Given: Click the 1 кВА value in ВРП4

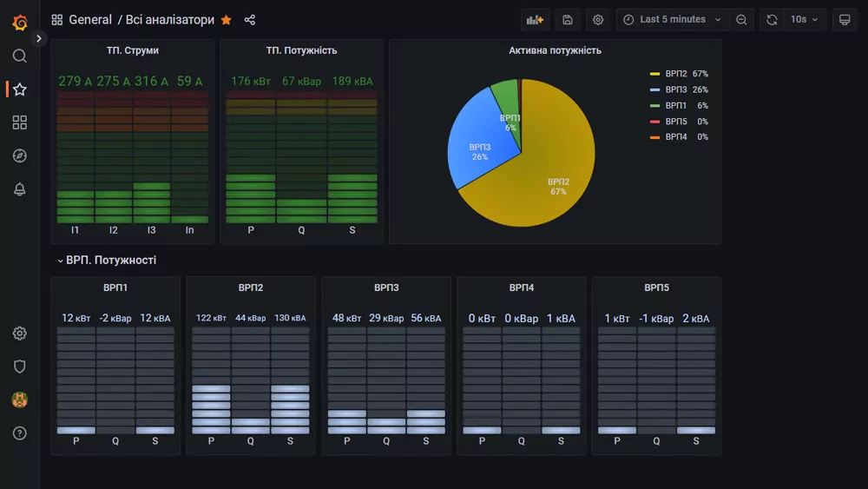Looking at the screenshot, I should [561, 319].
